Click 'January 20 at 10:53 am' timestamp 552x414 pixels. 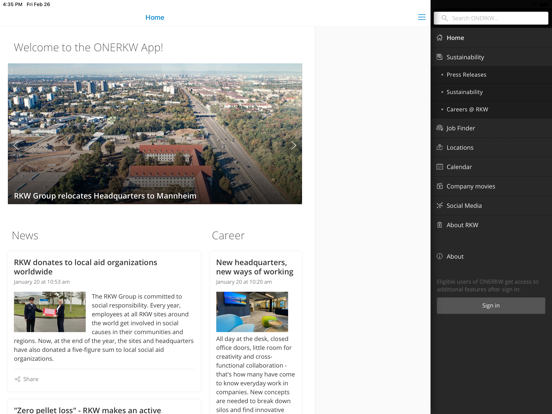click(42, 282)
